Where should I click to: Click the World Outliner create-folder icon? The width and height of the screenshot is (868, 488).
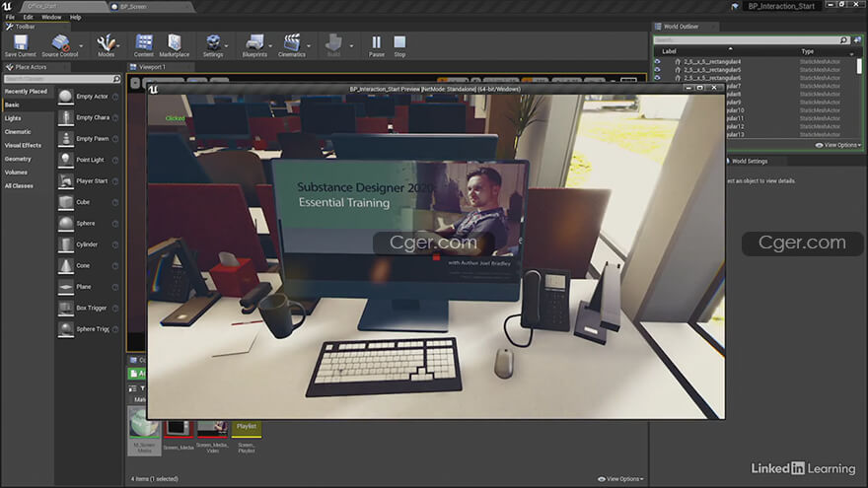click(857, 39)
